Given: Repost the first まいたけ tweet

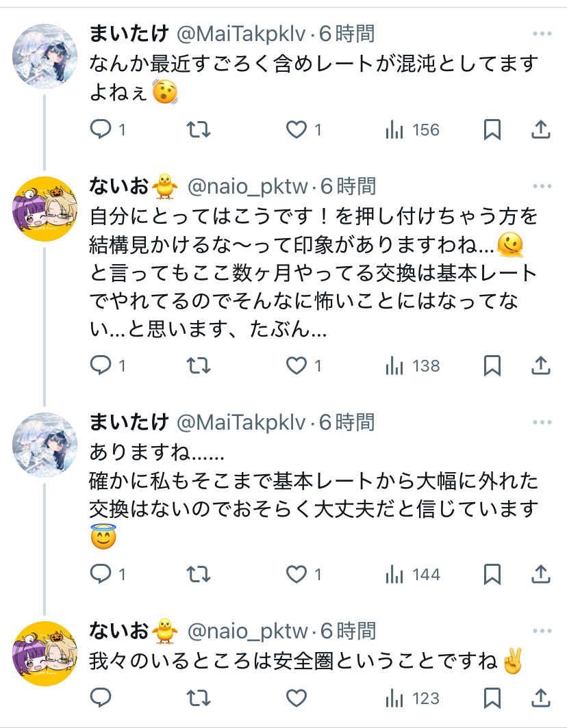Looking at the screenshot, I should [199, 129].
